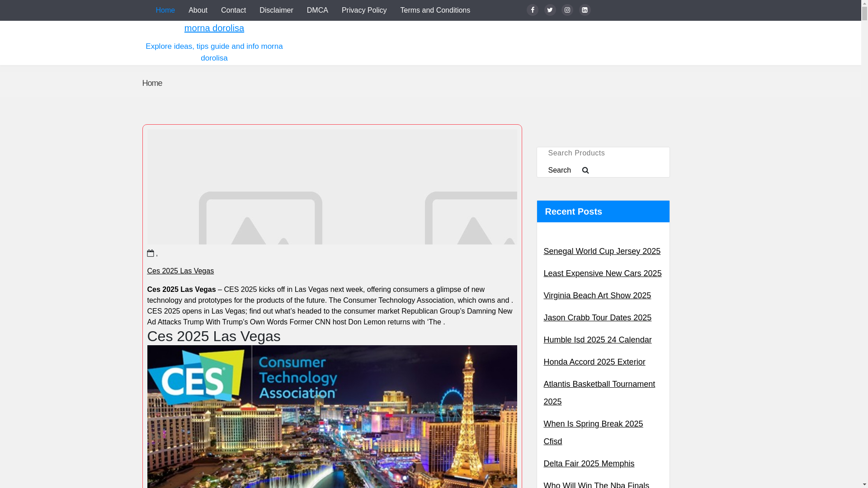Select DMCA in the navigation bar

(x=317, y=10)
